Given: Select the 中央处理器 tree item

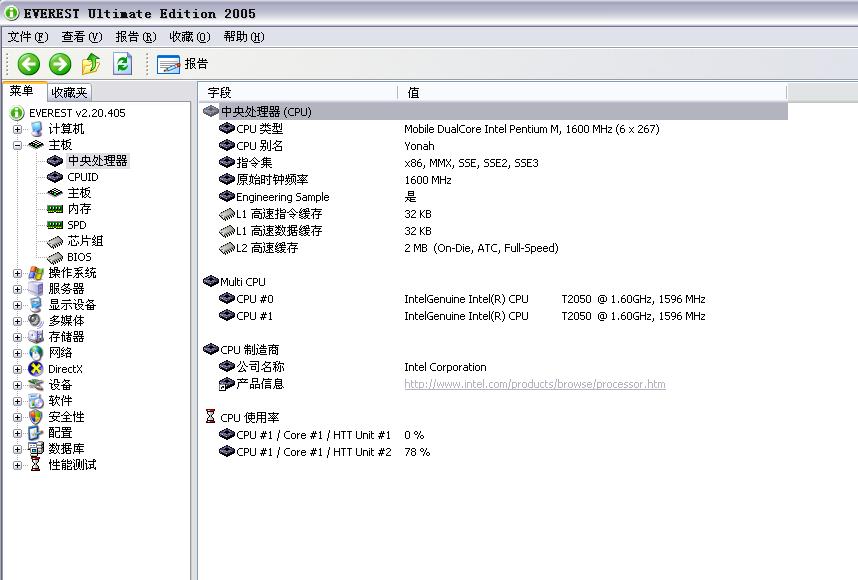Looking at the screenshot, I should click(97, 161).
